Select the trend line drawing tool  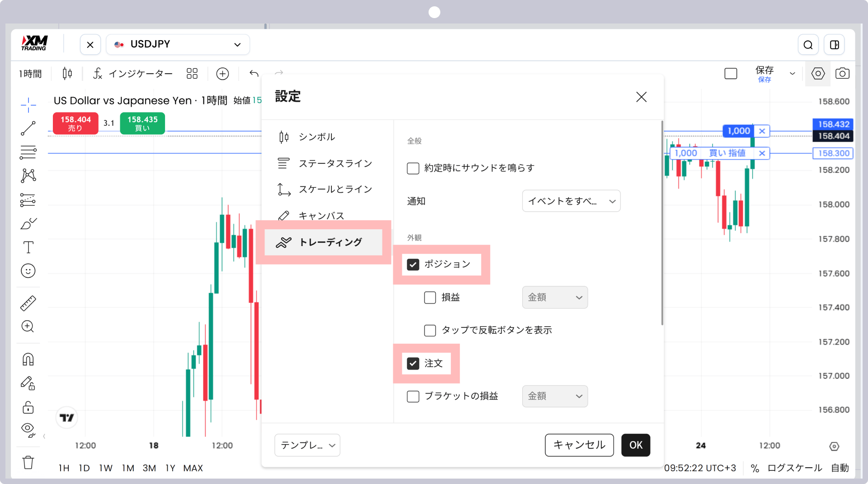tap(28, 128)
